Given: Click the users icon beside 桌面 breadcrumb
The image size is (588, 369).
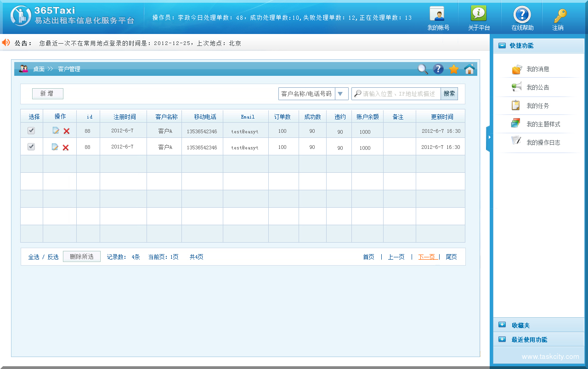Looking at the screenshot, I should point(23,69).
